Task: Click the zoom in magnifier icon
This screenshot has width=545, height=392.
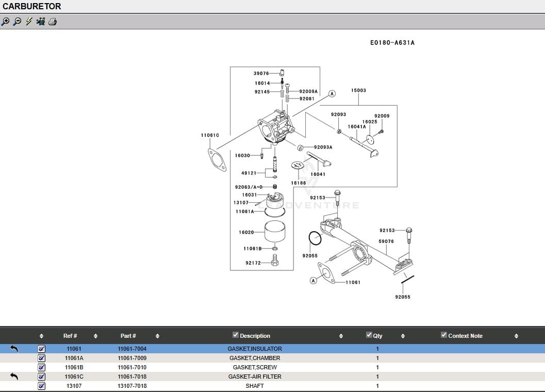Action: (5, 22)
